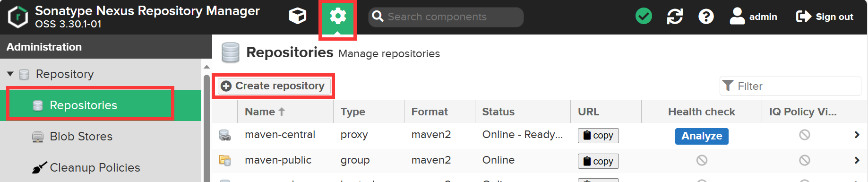
Task: Click the Blob Stores icon
Action: tap(38, 137)
